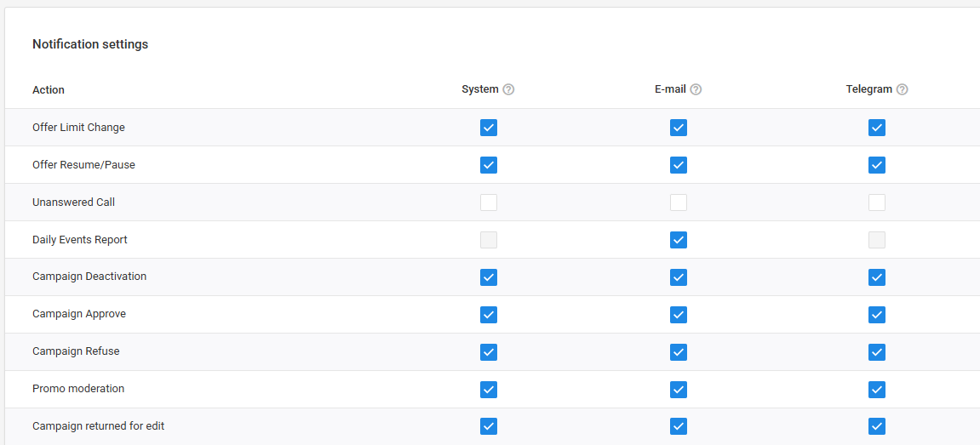Toggle E-mail for Campaign Approve
The image size is (980, 445).
click(678, 314)
